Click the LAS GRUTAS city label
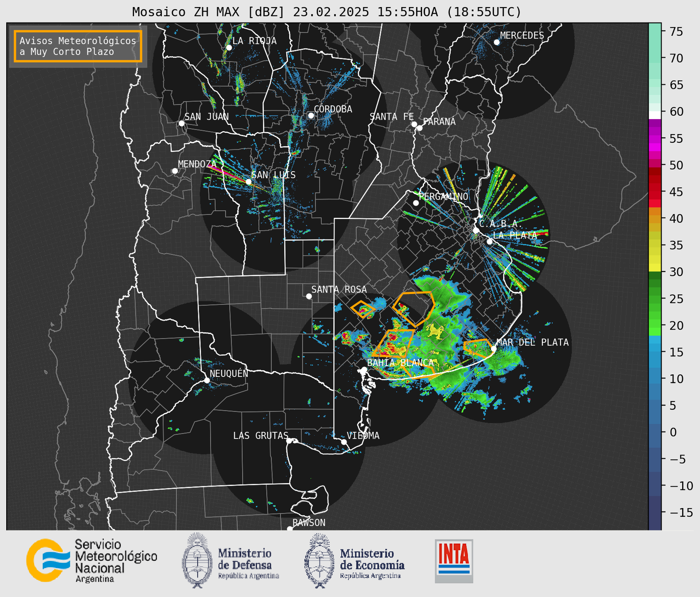Viewport: 700px width, 597px height. 261,436
